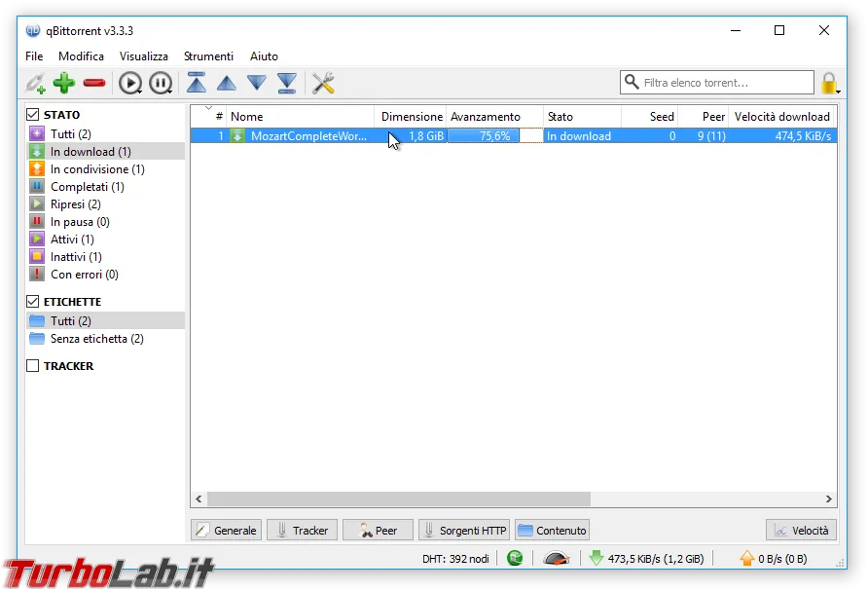Sort by the Avanzamento column header

click(495, 116)
